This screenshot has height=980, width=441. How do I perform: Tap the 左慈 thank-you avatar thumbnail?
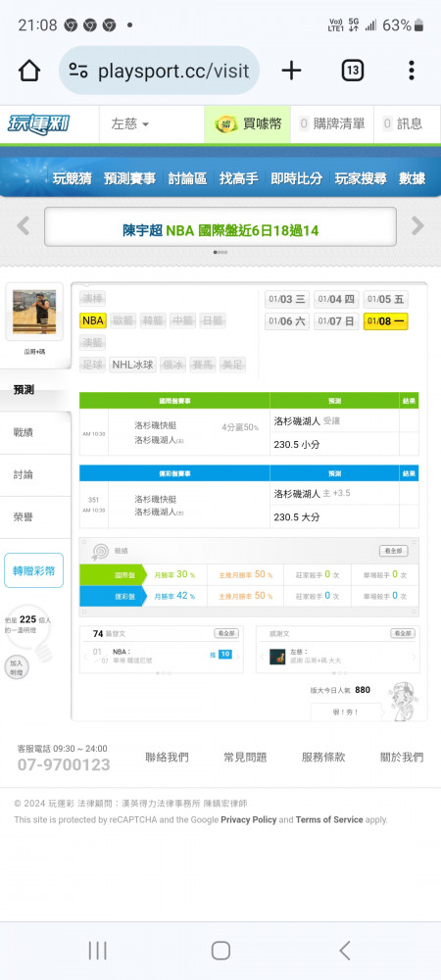(277, 657)
